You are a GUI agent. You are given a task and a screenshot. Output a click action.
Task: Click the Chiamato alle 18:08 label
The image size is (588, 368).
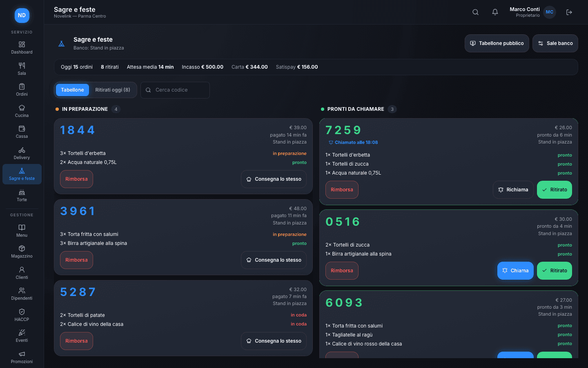pyautogui.click(x=354, y=142)
